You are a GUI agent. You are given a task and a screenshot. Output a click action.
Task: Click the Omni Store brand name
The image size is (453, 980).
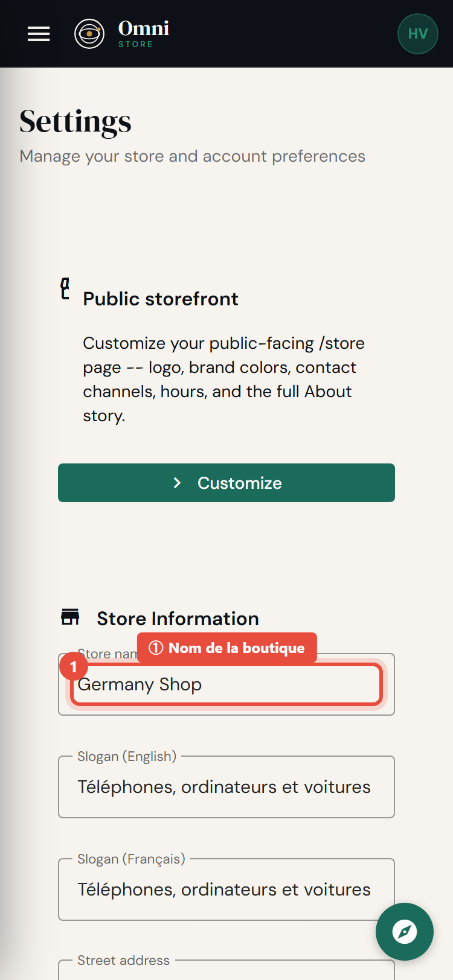pos(144,34)
